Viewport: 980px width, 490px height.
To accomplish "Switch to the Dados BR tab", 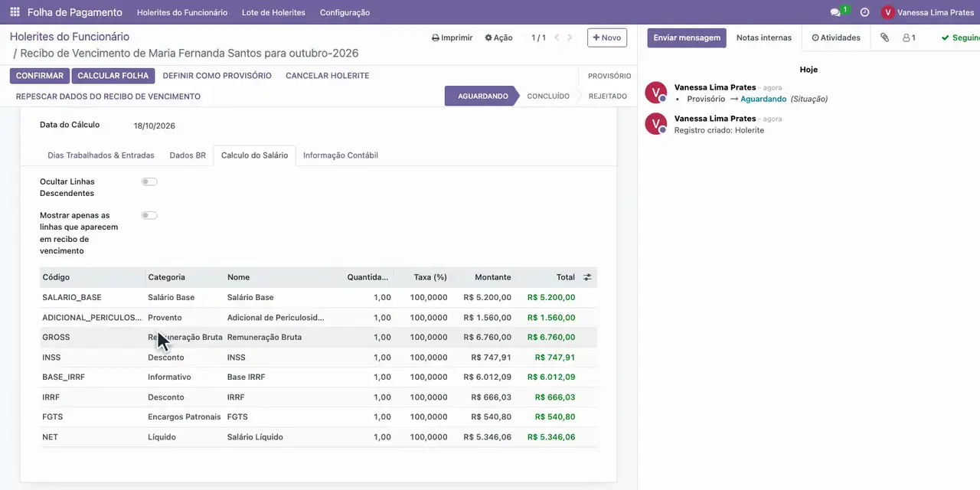I will tap(188, 155).
